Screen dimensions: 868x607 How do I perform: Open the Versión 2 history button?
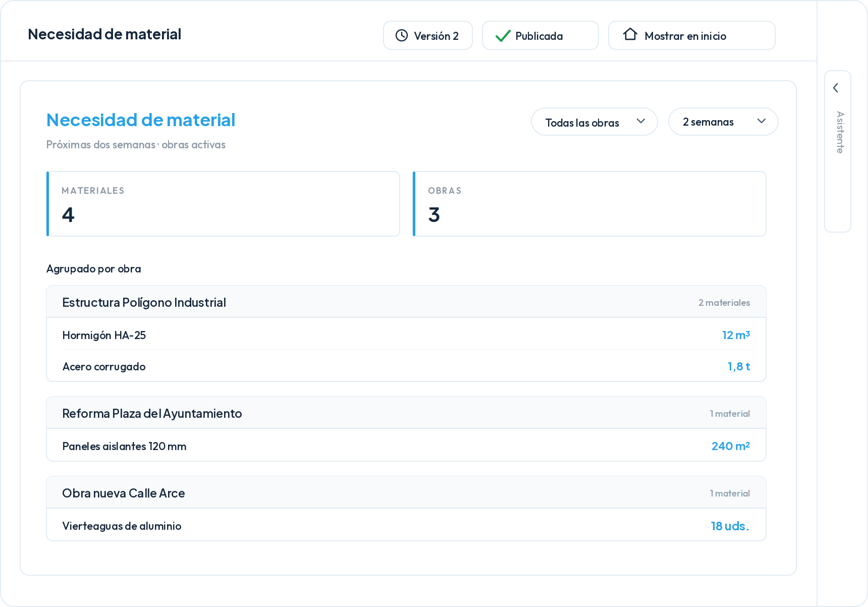(x=428, y=35)
